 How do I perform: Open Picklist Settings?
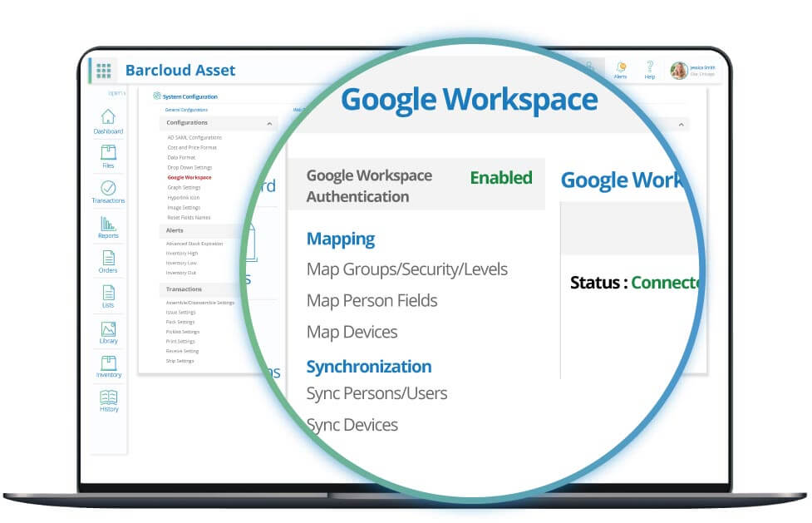tap(182, 332)
